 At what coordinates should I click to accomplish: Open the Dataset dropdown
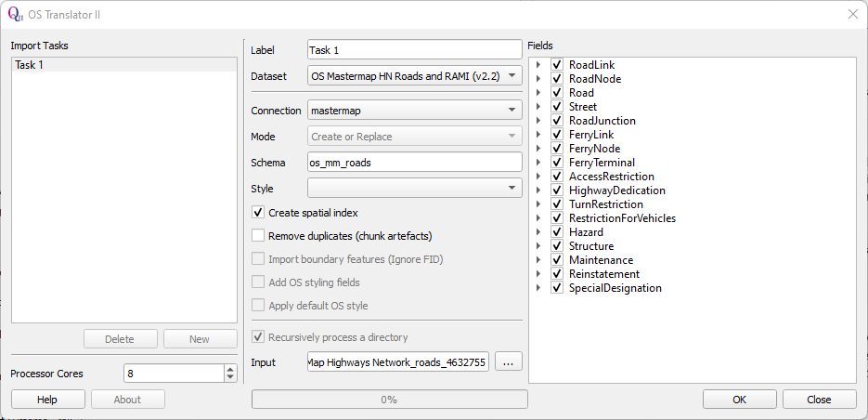415,76
